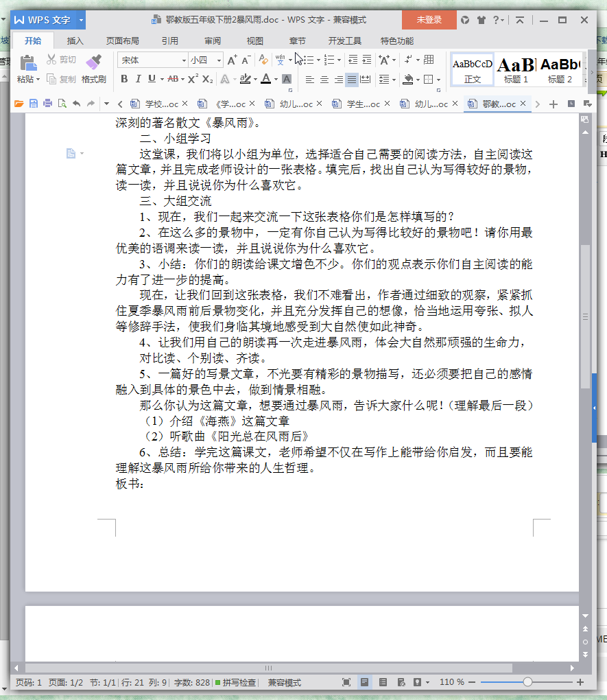Expand underline style dropdown arrow
This screenshot has width=607, height=700.
click(162, 80)
